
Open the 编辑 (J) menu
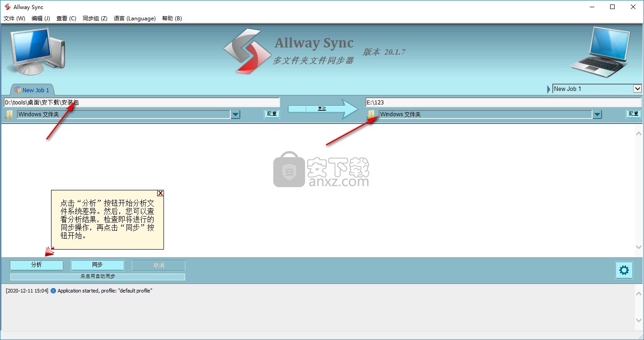coord(41,19)
